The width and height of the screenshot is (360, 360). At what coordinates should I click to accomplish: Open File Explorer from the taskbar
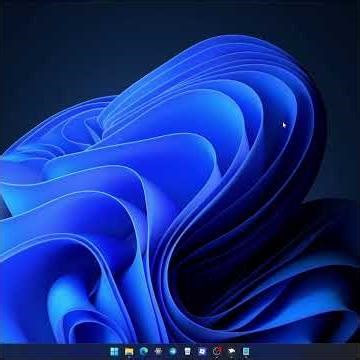[129, 351]
